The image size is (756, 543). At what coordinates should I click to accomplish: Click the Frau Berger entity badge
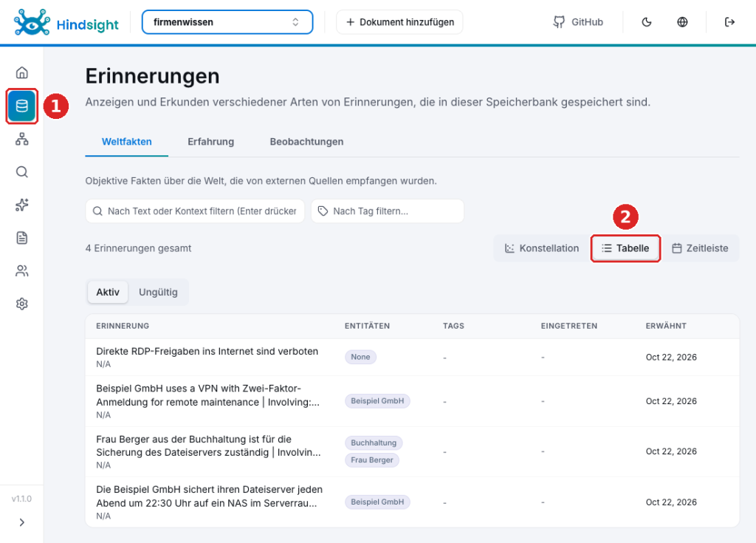[372, 460]
